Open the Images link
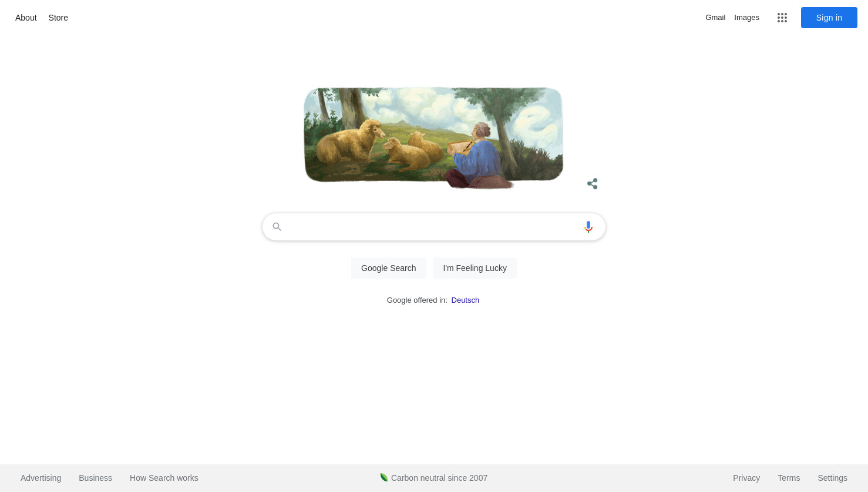868x492 pixels. tap(746, 18)
